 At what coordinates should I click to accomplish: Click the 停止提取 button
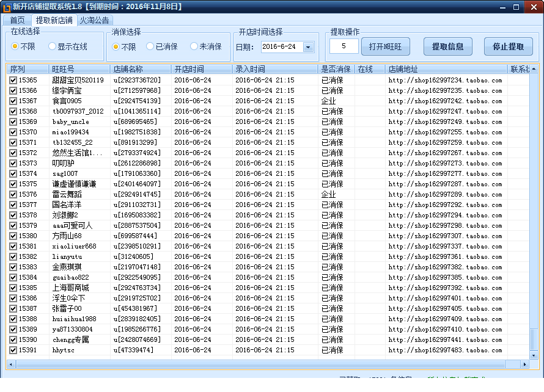tap(509, 46)
